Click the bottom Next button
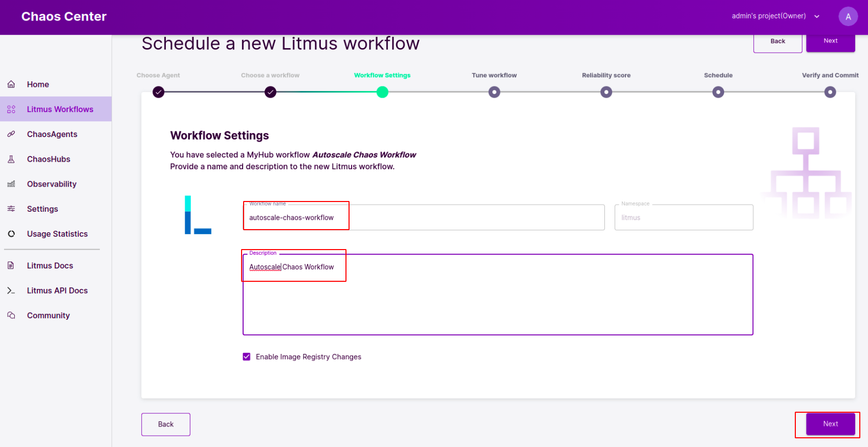This screenshot has height=447, width=868. pos(830,424)
